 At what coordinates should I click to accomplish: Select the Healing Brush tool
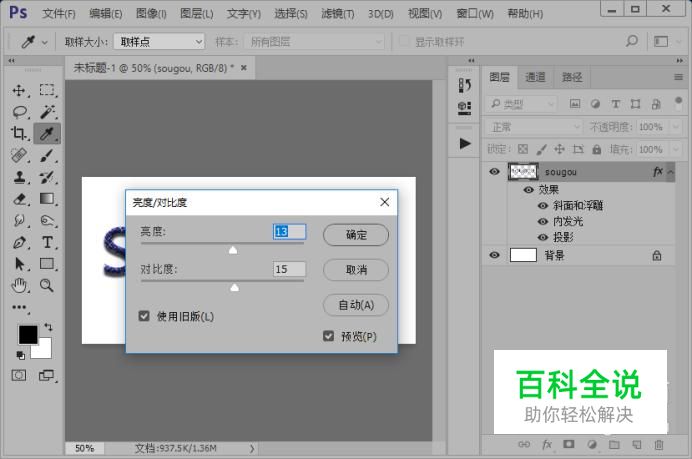point(19,155)
